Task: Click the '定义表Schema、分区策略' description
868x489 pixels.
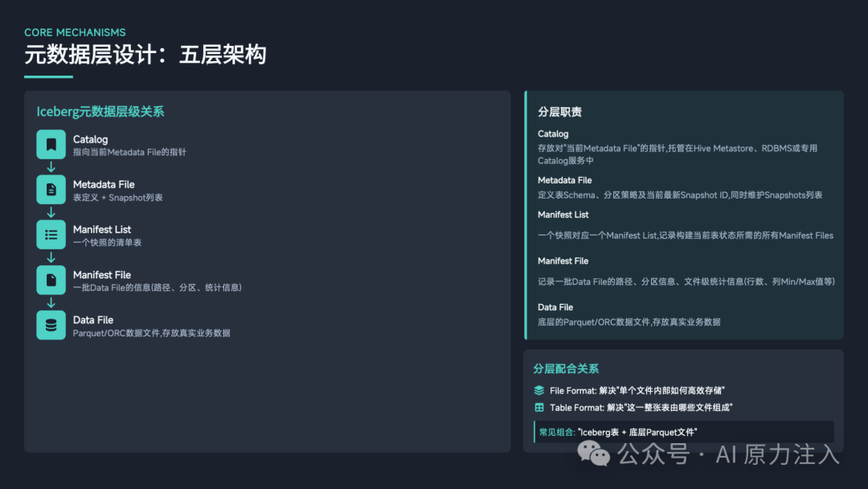Action: (680, 195)
